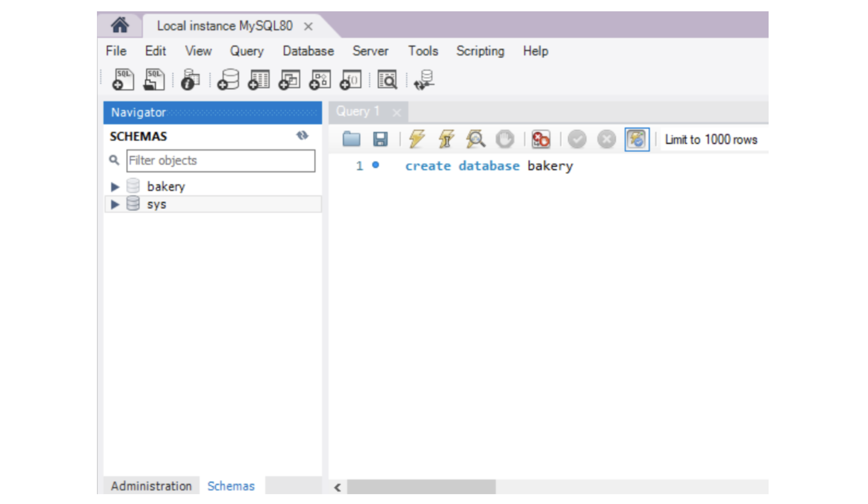Click the explain query magnifier icon

(x=475, y=139)
